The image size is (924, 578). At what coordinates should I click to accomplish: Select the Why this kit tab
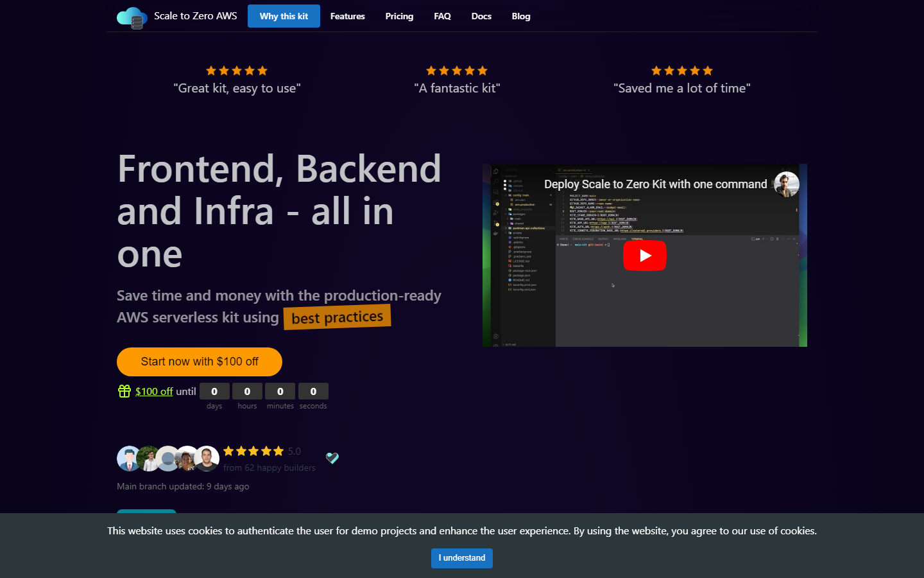pos(284,16)
